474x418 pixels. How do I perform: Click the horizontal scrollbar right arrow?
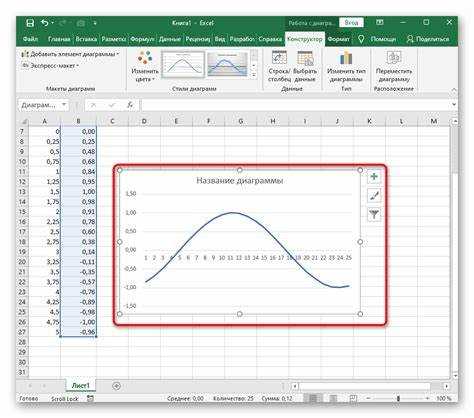coord(447,386)
